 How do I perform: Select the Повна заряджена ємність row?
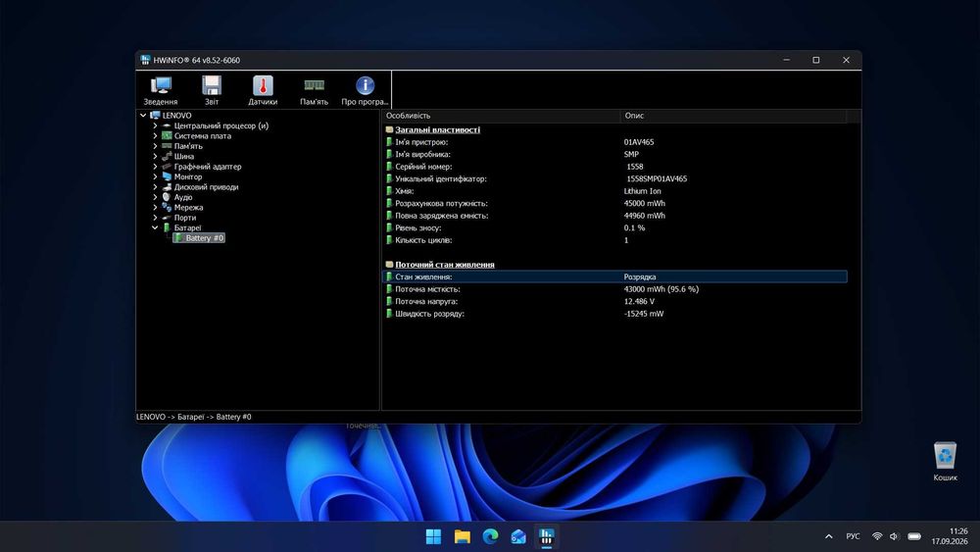615,216
